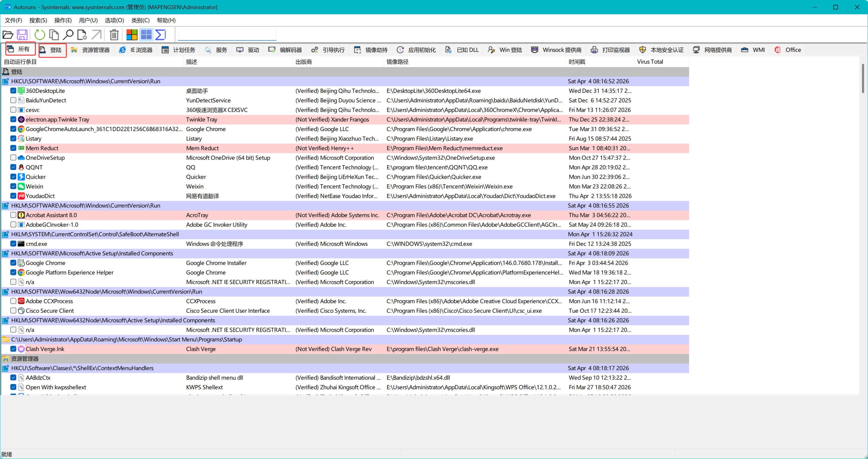Click the file properties gear icon
The height and width of the screenshot is (459, 868).
pyautogui.click(x=82, y=35)
